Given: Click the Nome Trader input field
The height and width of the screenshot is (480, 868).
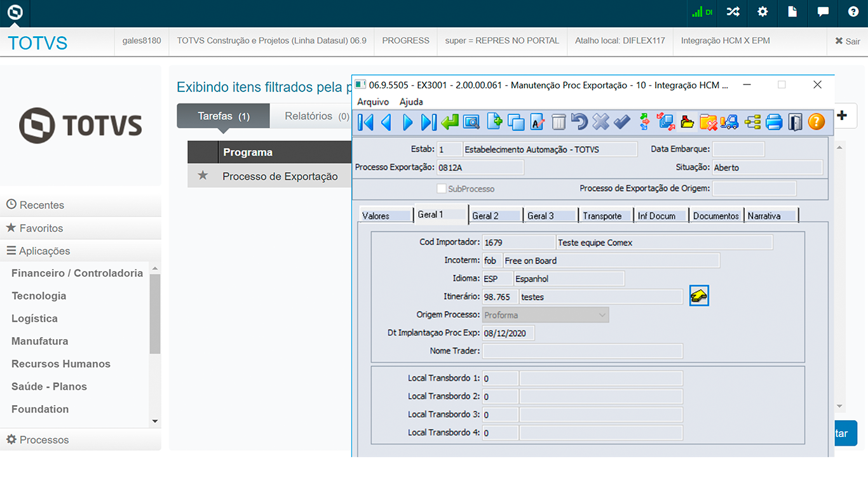Looking at the screenshot, I should click(x=582, y=351).
